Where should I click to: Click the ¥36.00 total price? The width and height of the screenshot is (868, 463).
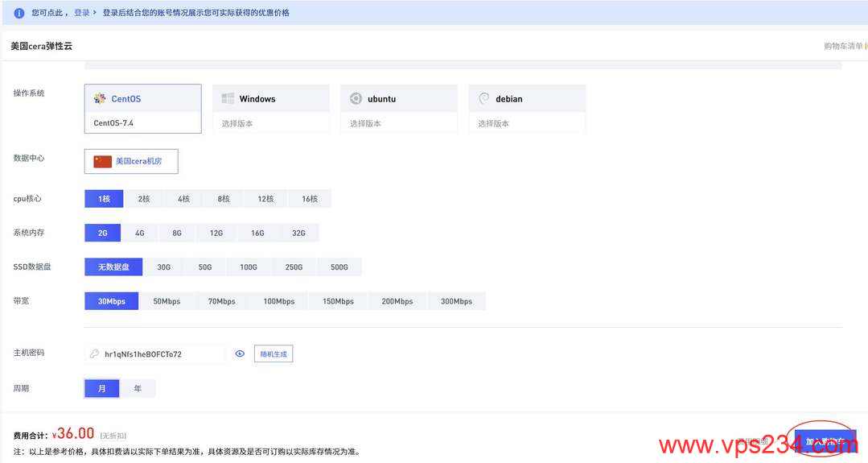tap(72, 433)
